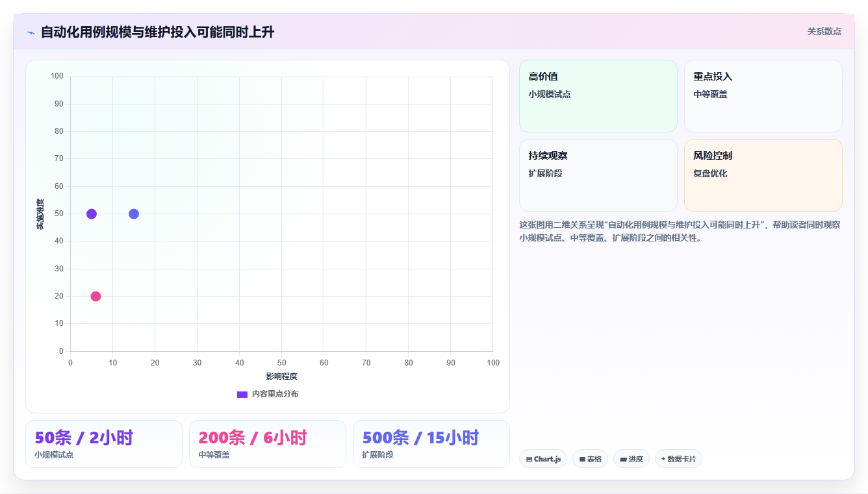
Task: Click the 实施难度 y-axis label
Action: [x=40, y=214]
